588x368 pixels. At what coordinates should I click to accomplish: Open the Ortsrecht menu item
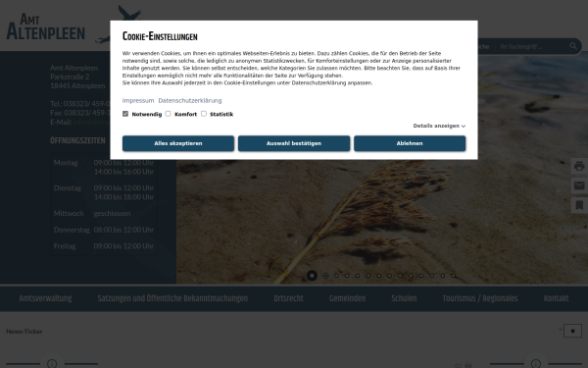[x=288, y=298]
